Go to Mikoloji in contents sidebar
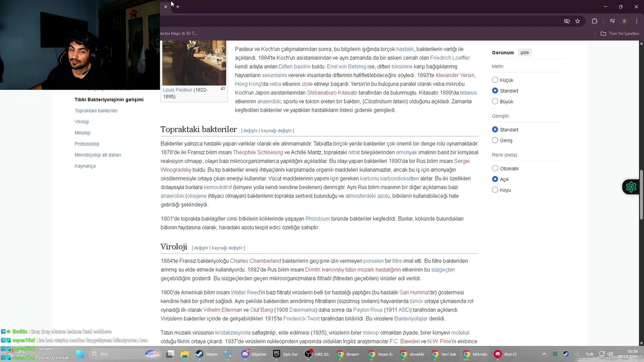 coord(83,133)
